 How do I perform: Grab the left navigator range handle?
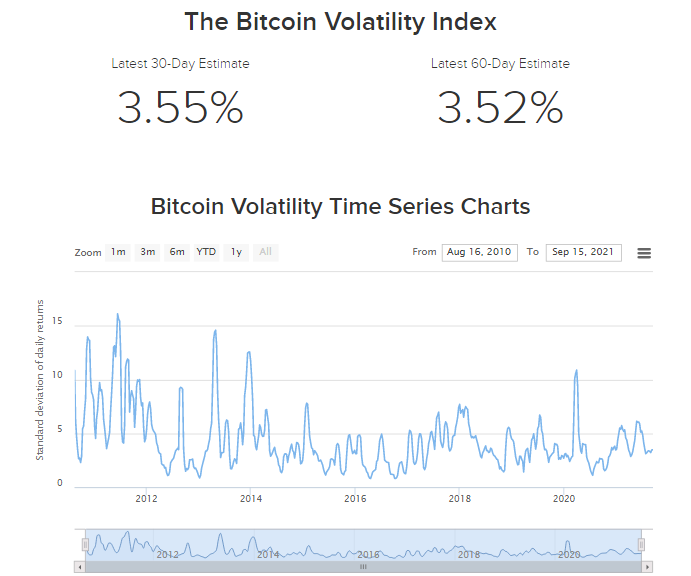(x=86, y=544)
